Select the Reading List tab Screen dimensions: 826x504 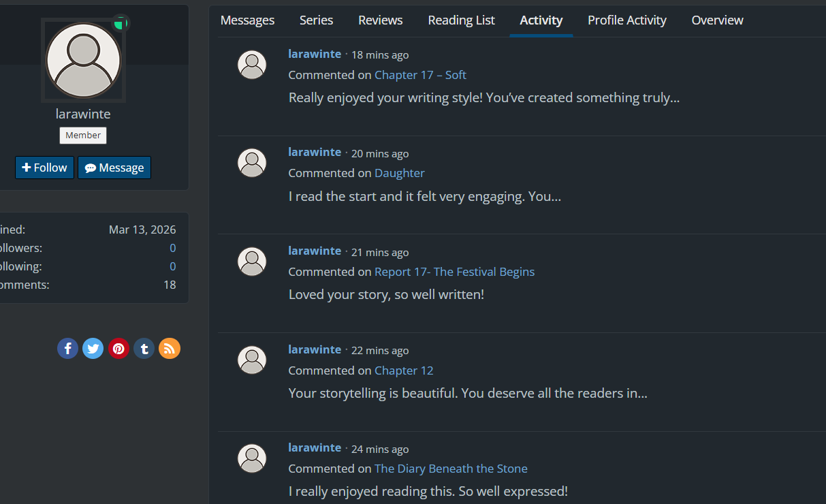(462, 20)
